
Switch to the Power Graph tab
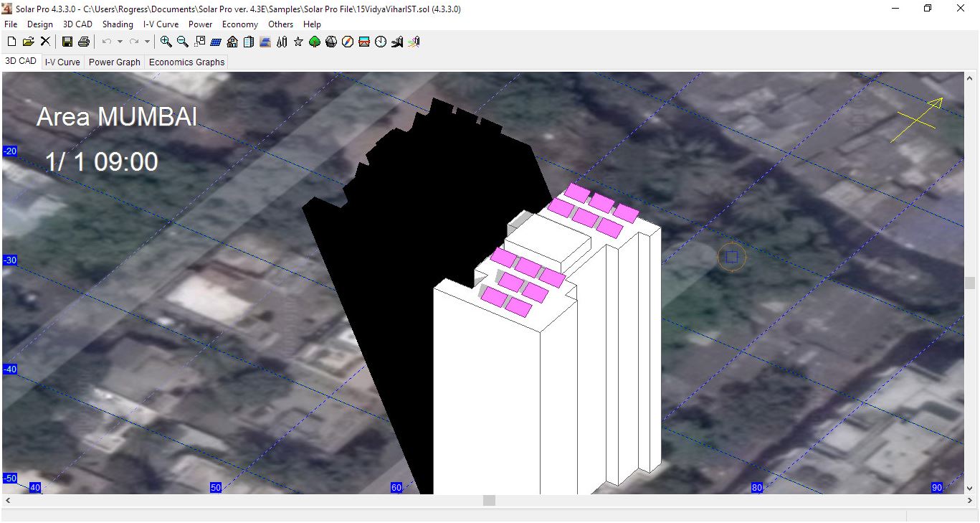114,62
